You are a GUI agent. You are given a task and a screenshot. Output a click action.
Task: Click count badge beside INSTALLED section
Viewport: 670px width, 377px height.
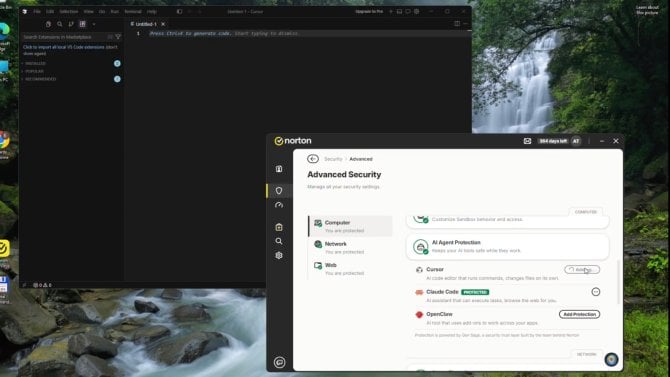pos(117,63)
